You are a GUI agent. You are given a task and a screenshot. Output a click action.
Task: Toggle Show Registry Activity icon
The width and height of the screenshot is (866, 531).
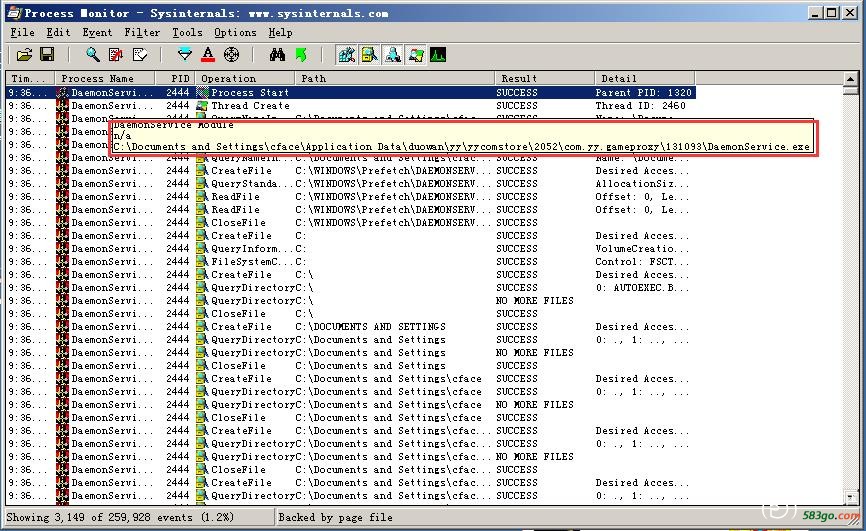point(346,55)
